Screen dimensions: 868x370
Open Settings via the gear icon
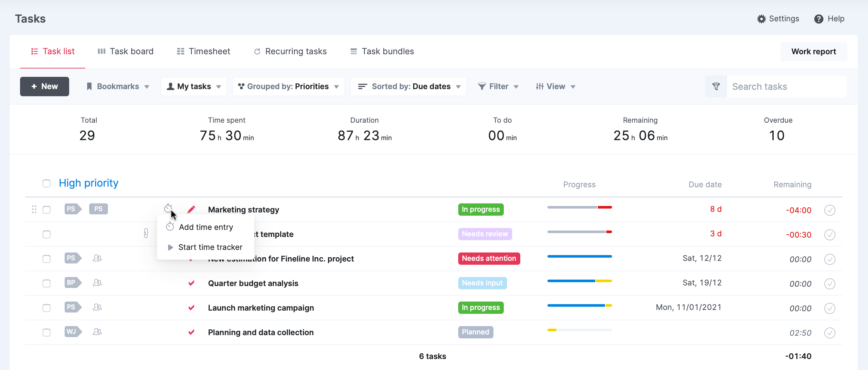[x=761, y=19]
